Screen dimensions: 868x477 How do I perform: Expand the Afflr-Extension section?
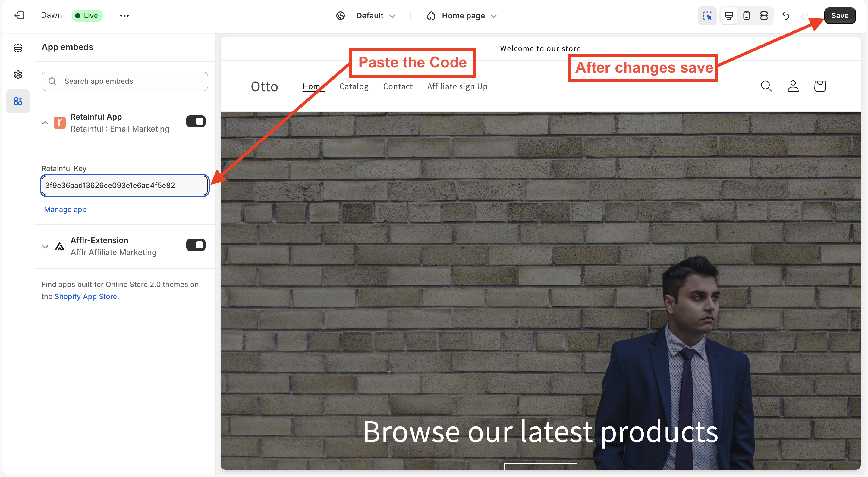[x=45, y=246]
